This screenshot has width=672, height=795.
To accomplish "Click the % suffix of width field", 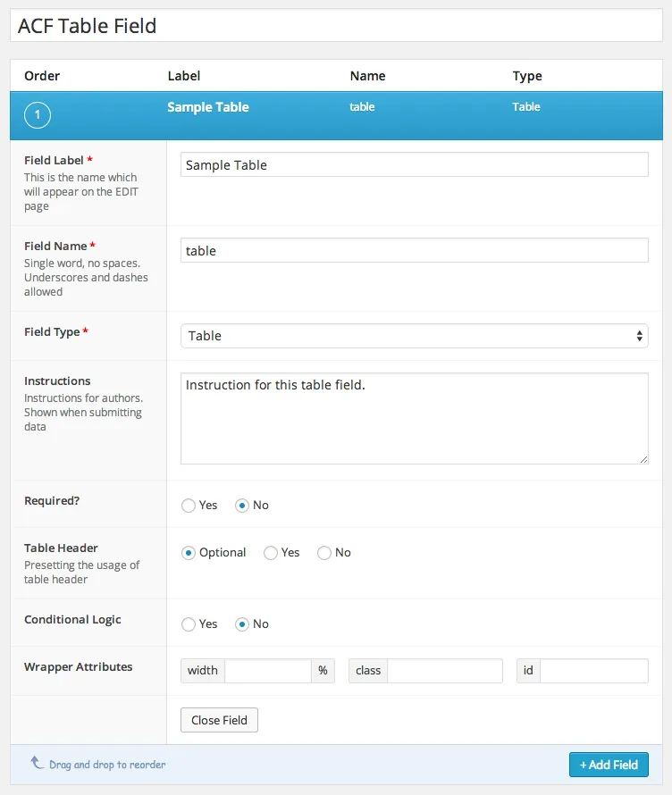I will pyautogui.click(x=323, y=671).
